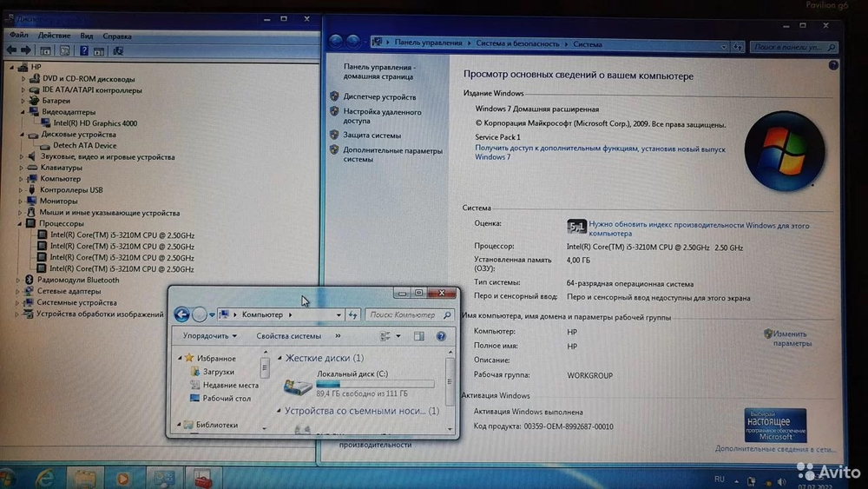Click System window back navigation button
Viewport: 868px width, 489px height.
point(335,41)
